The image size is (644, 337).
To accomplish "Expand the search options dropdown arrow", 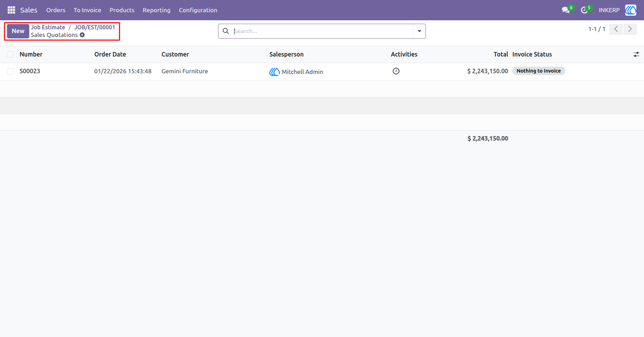I will click(419, 31).
